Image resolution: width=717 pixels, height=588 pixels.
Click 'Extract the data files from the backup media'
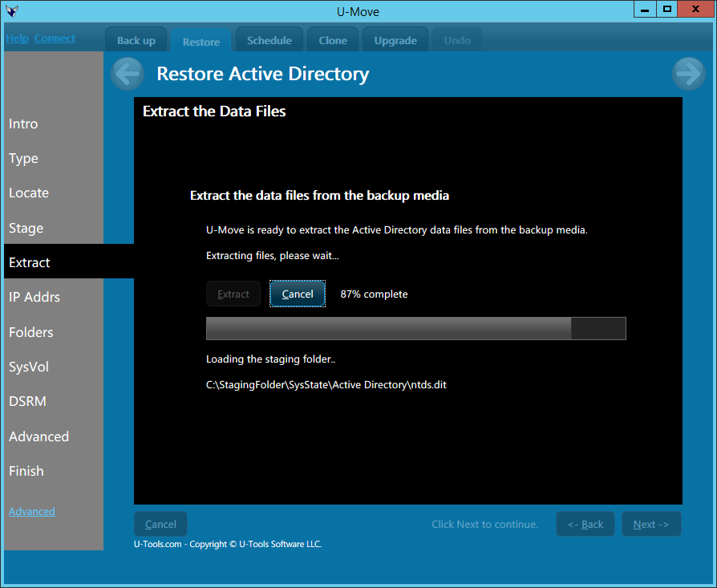coord(320,195)
